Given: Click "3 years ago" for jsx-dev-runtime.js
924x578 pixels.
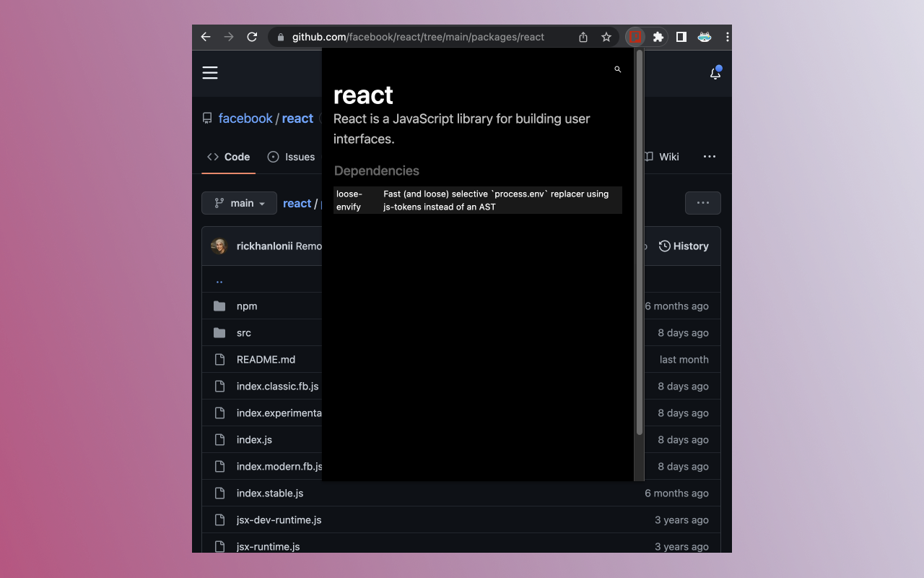Looking at the screenshot, I should (681, 520).
